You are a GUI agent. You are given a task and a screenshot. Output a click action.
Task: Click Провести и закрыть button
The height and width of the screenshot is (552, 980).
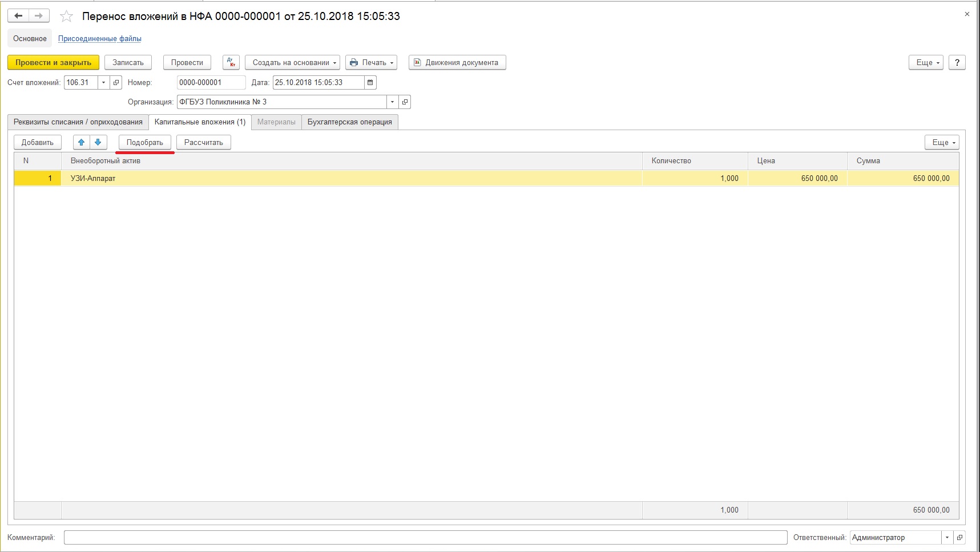pos(53,63)
